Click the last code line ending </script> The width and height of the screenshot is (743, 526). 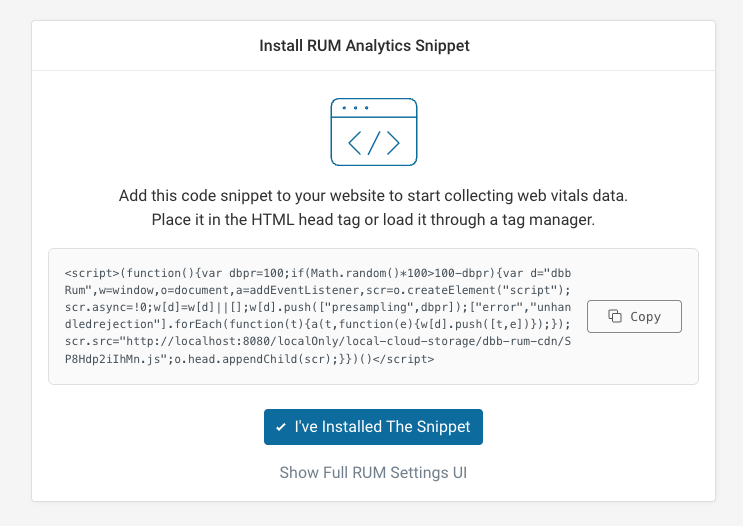pos(250,358)
